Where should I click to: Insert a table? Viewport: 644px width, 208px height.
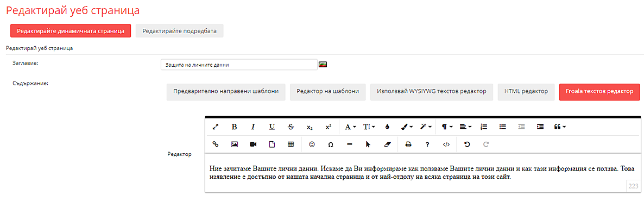click(x=291, y=144)
